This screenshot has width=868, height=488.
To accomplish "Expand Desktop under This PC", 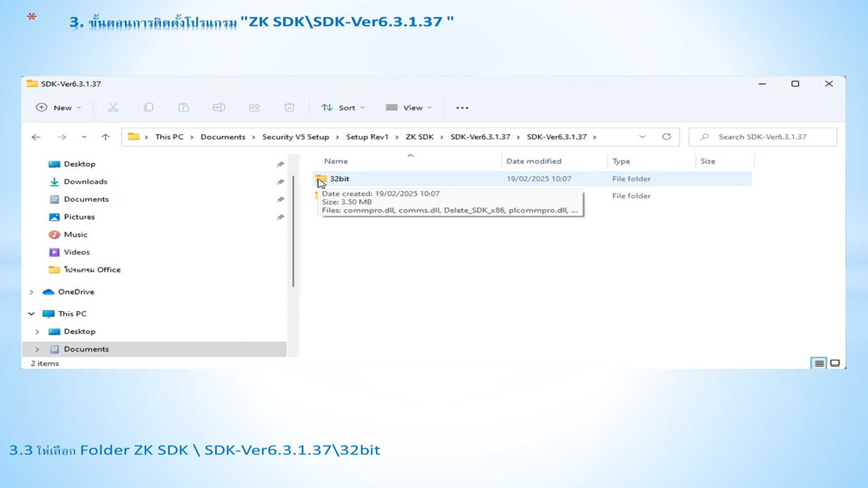I will coord(37,332).
